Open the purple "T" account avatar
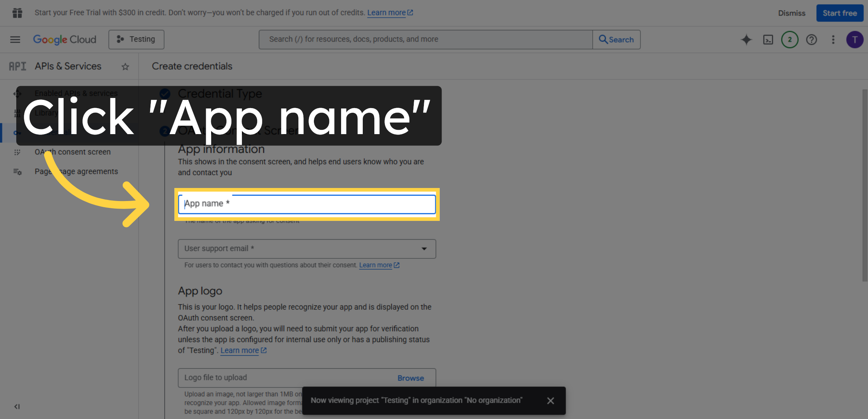This screenshot has width=868, height=419. [855, 39]
